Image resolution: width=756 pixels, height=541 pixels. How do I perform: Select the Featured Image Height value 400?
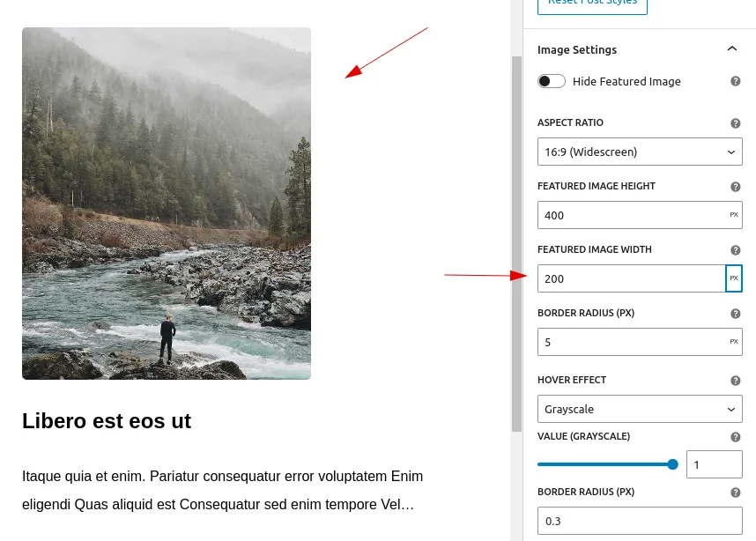pyautogui.click(x=632, y=215)
